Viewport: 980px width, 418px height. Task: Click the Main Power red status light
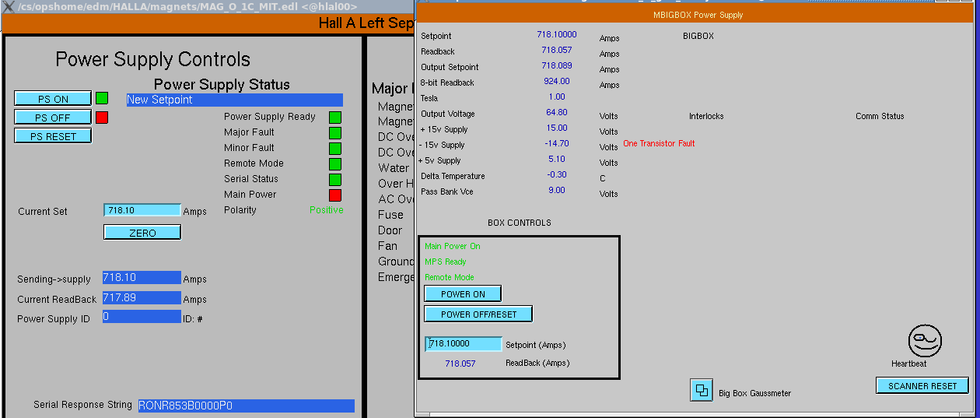(x=335, y=195)
